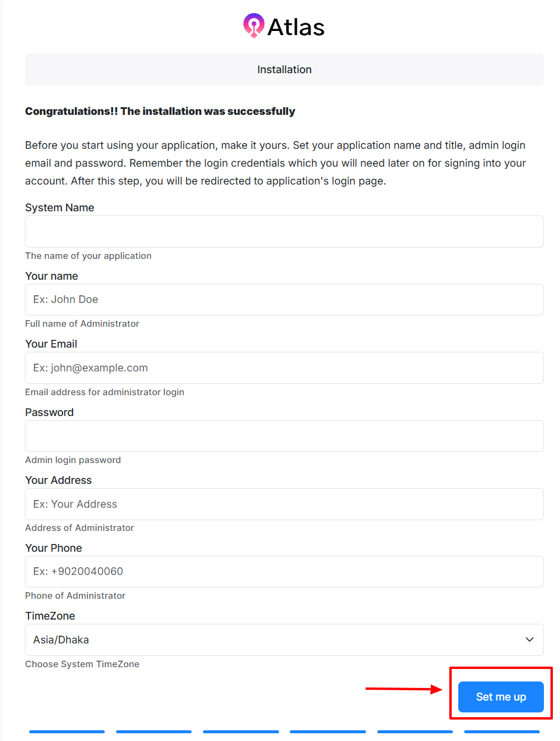Click into the Password input field
Screen dimensions: 560x741
pyautogui.click(x=284, y=436)
